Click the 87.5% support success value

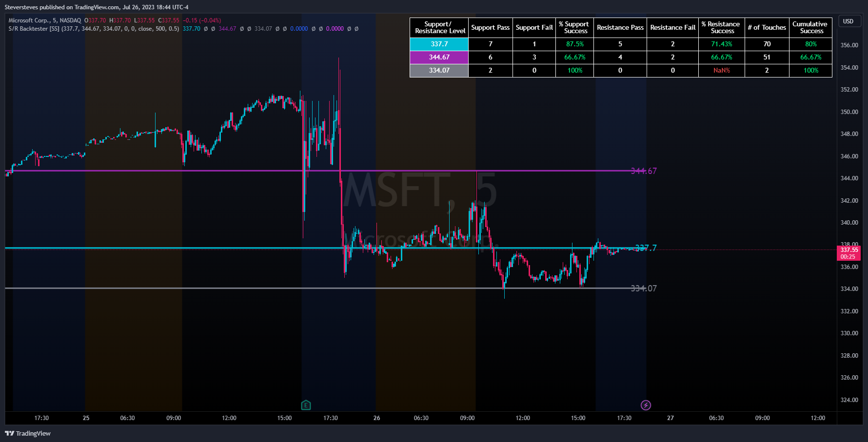[x=575, y=44]
